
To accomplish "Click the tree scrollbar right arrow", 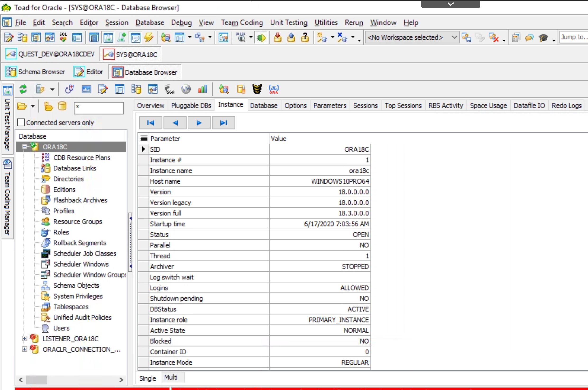I will coord(121,380).
